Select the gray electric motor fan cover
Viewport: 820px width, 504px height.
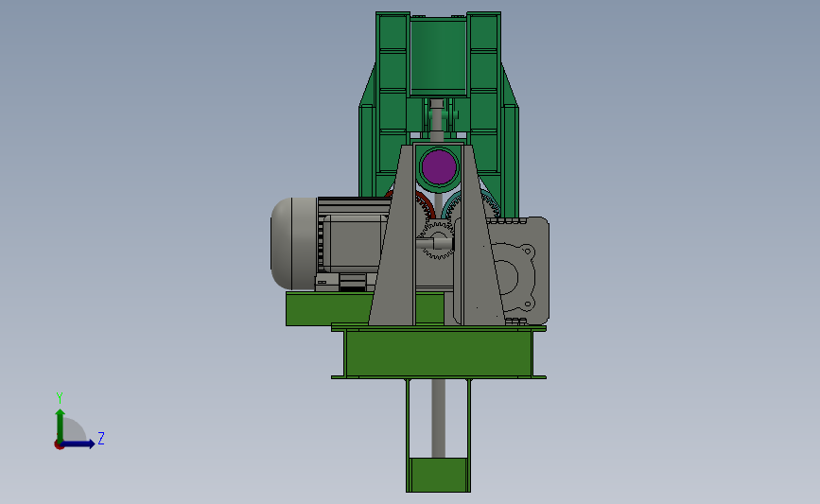tap(294, 244)
